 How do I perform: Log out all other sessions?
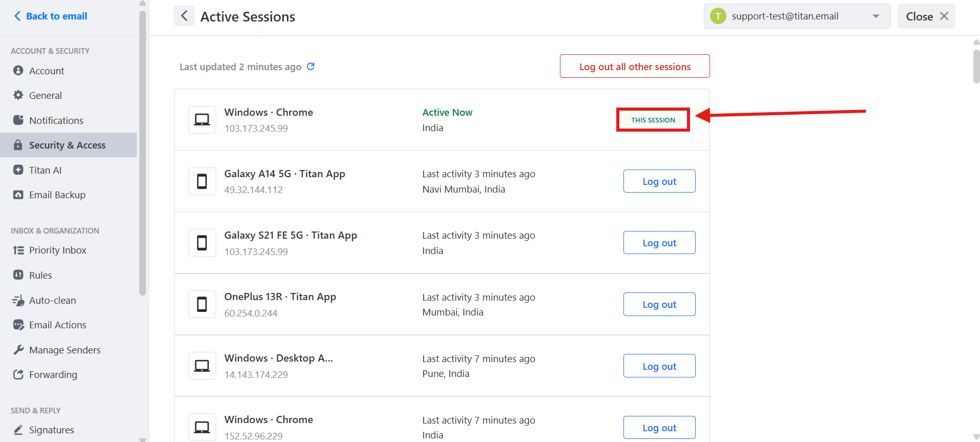[x=635, y=67]
